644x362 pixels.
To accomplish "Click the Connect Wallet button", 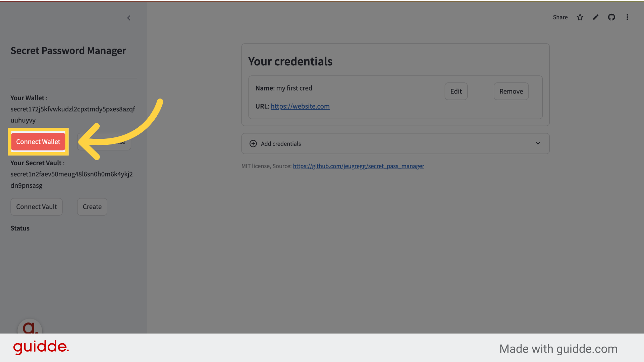I will point(38,142).
